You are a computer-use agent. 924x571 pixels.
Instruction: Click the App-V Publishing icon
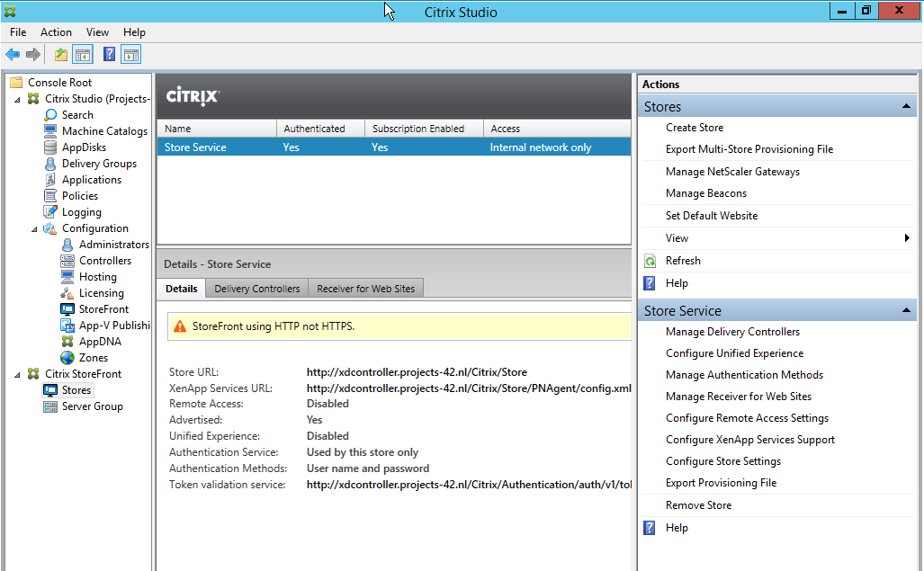tap(68, 325)
